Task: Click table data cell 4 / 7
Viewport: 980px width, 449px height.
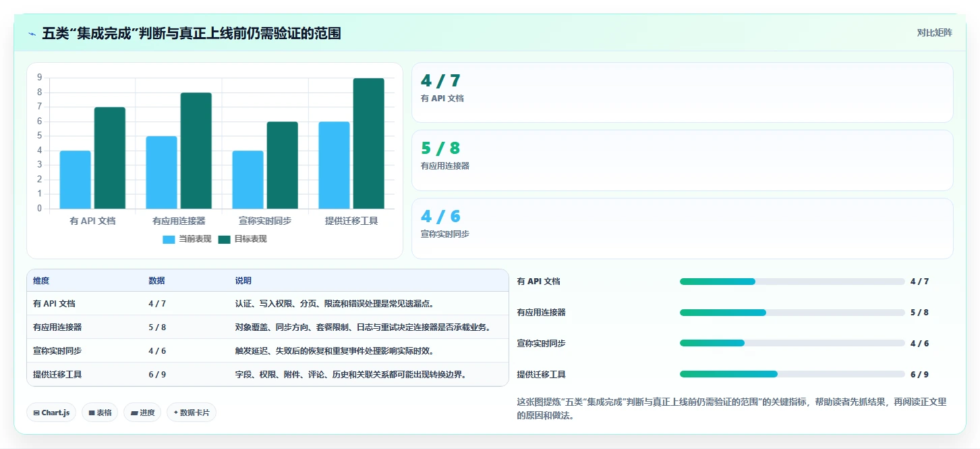Action: (x=157, y=304)
